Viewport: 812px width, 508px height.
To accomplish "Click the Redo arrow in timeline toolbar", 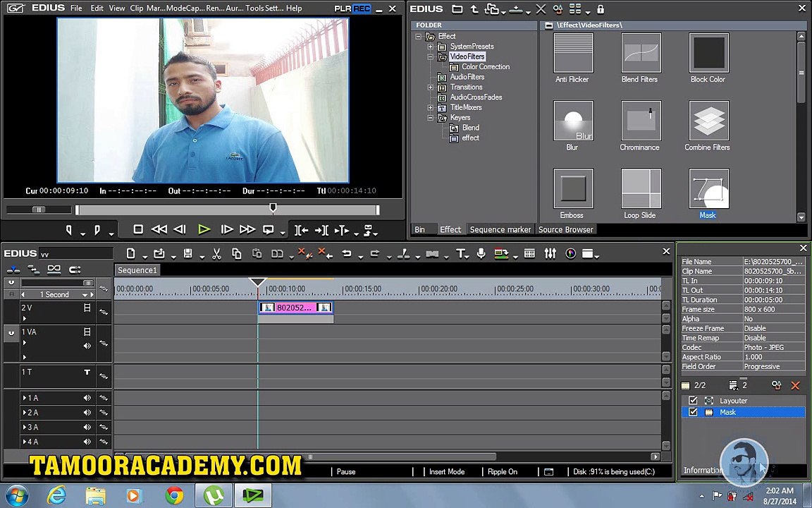I will pyautogui.click(x=374, y=253).
